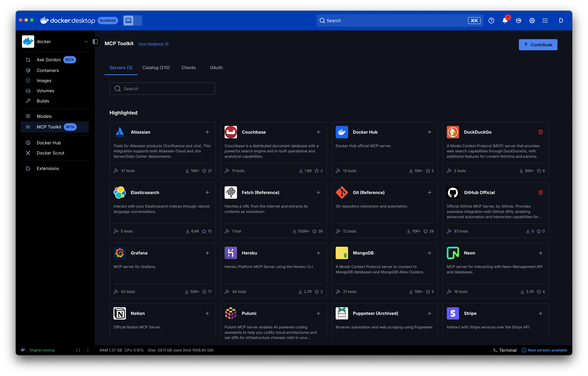Switch to the Catalog (215) tab

click(156, 68)
